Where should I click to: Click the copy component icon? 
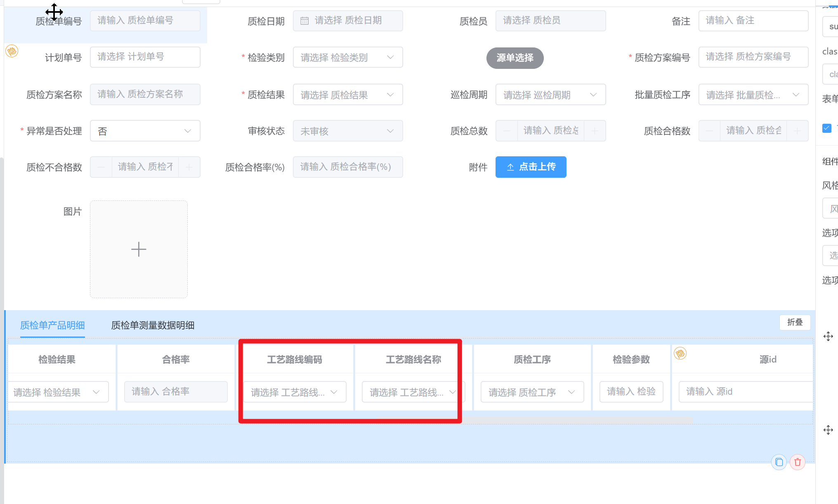pyautogui.click(x=779, y=462)
